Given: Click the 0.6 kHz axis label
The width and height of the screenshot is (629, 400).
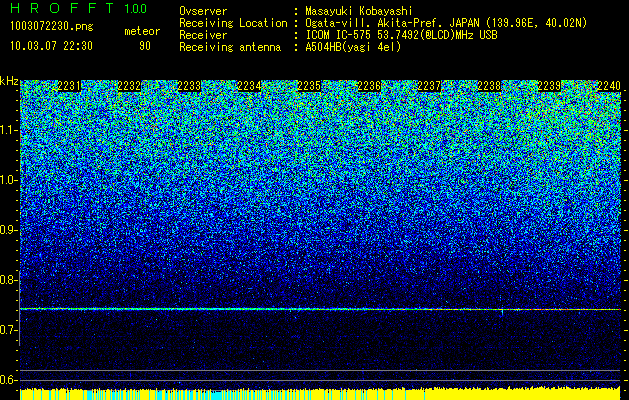Looking at the screenshot, I should point(8,380).
